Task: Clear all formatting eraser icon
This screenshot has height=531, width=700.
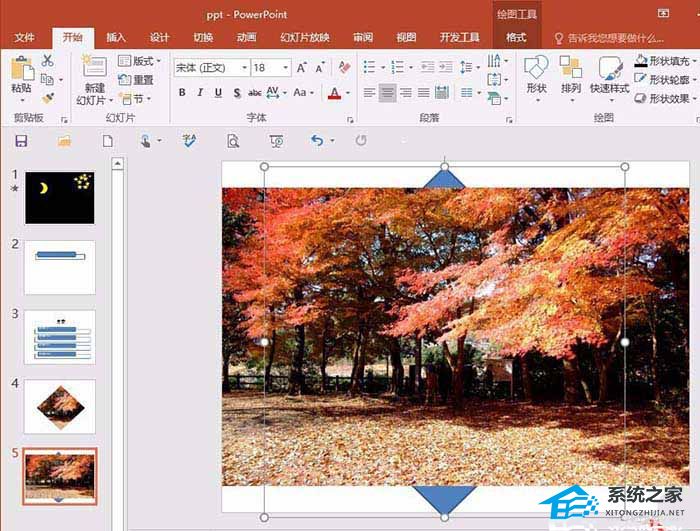Action: pyautogui.click(x=344, y=67)
